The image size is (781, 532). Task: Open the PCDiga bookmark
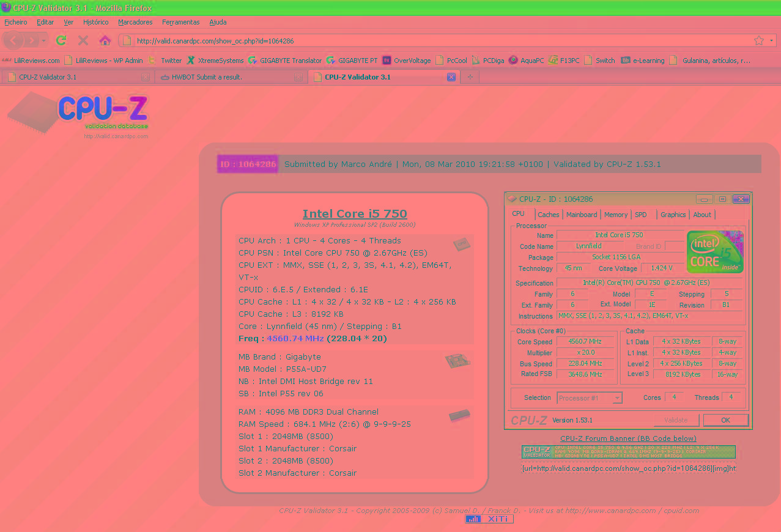[x=488, y=61]
